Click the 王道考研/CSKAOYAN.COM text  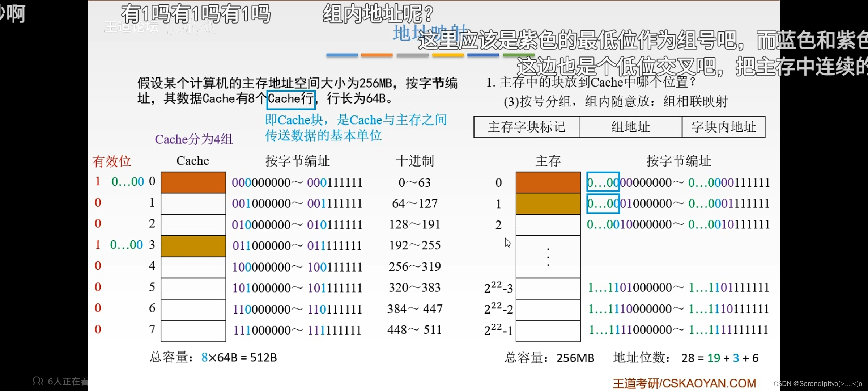(x=685, y=383)
